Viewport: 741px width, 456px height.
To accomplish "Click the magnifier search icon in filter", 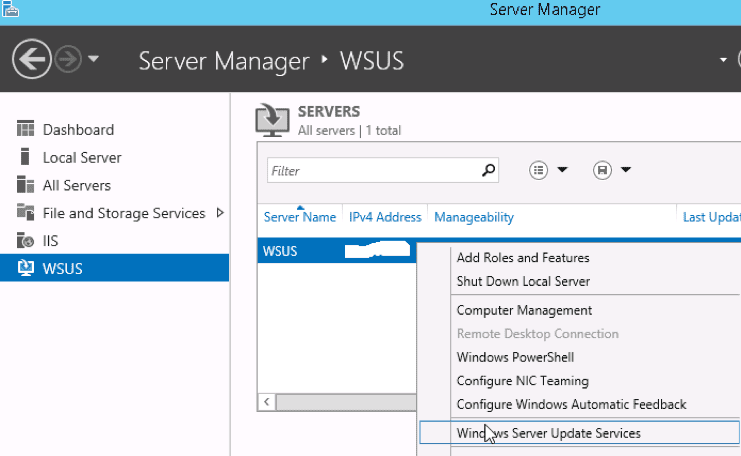I will point(488,170).
